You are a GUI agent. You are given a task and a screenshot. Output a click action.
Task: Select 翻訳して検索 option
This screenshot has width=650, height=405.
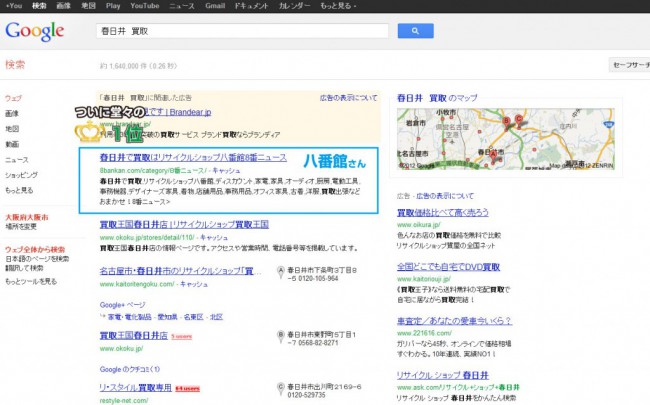tap(24, 268)
